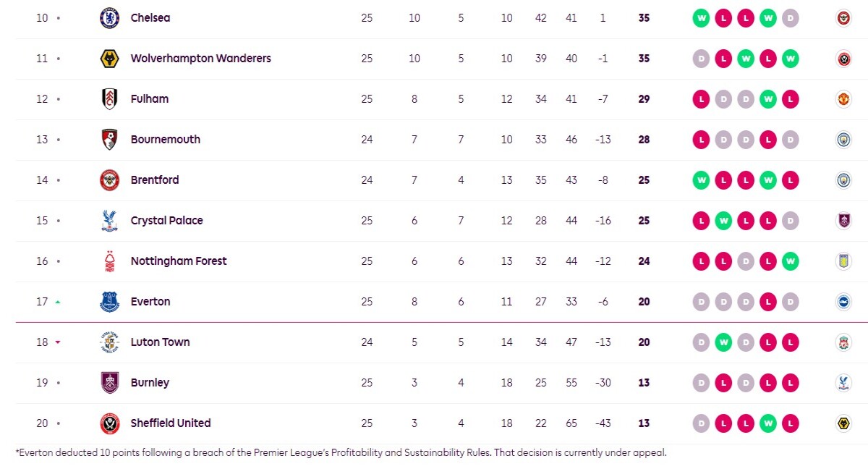The height and width of the screenshot is (469, 868).
Task: Click the Chelsea club crest
Action: tap(109, 18)
